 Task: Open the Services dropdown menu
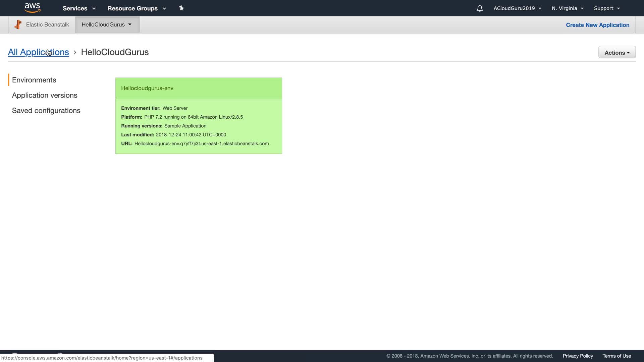point(79,8)
